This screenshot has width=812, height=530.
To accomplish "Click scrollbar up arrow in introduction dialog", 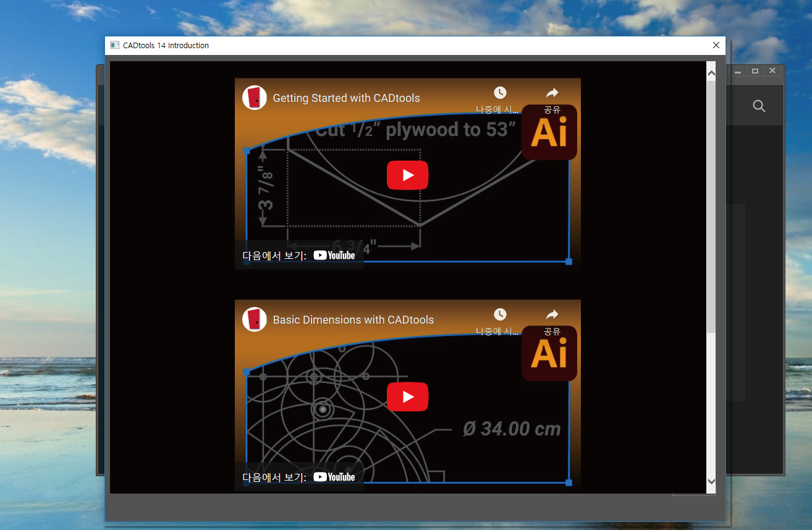I will tap(711, 74).
